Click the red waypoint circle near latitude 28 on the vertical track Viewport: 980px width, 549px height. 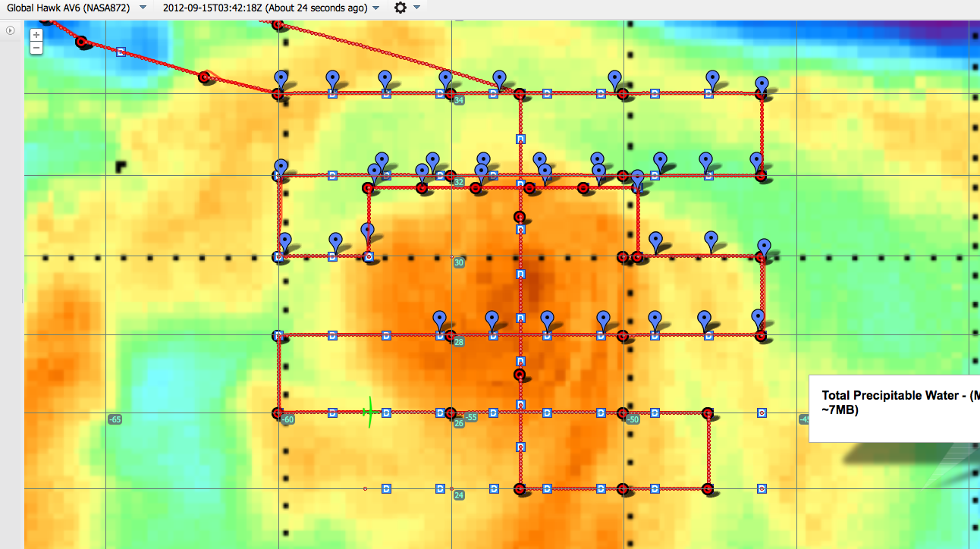pos(520,375)
